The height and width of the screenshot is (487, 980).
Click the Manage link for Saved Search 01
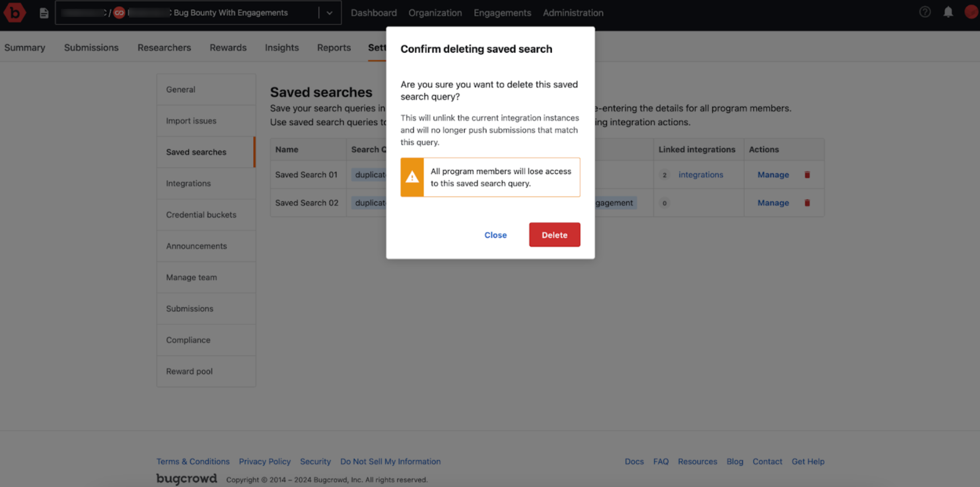click(x=773, y=174)
